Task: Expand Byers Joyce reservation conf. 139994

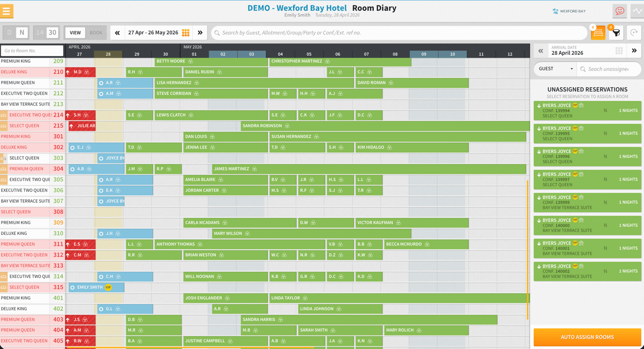Action: tap(587, 111)
